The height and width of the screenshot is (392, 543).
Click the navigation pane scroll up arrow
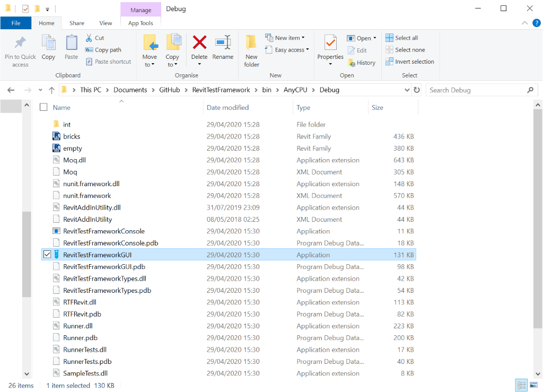(27, 105)
